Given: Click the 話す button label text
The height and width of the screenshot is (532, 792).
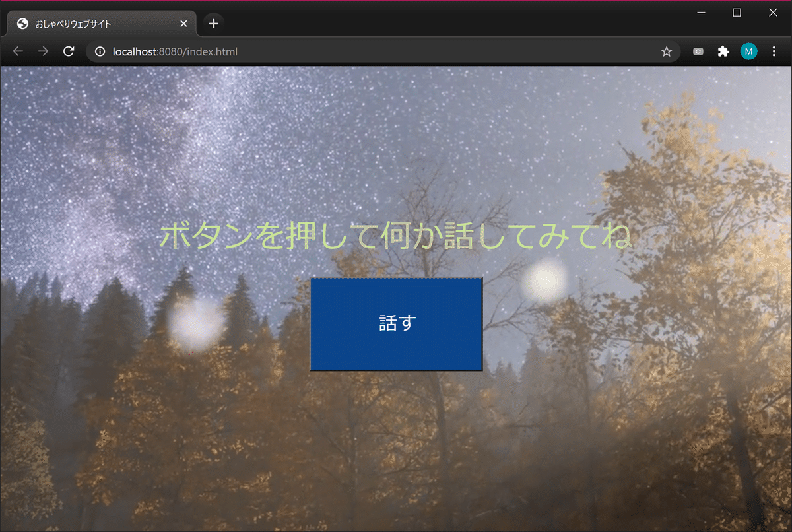Looking at the screenshot, I should tap(396, 323).
